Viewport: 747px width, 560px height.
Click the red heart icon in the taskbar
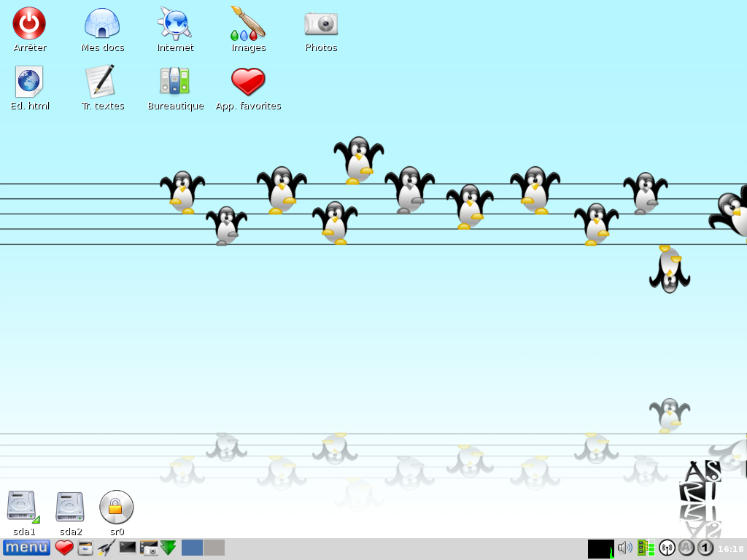click(x=64, y=548)
